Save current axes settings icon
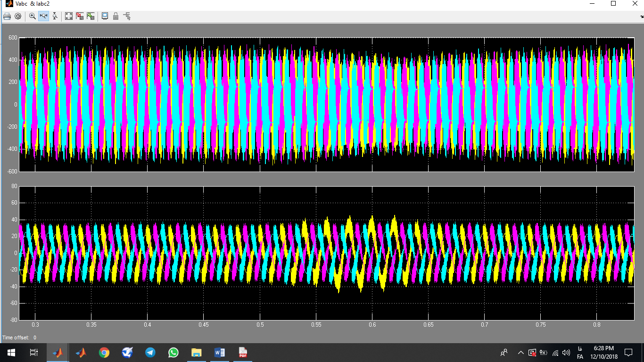Viewport: 644px width, 362px height. 80,16
